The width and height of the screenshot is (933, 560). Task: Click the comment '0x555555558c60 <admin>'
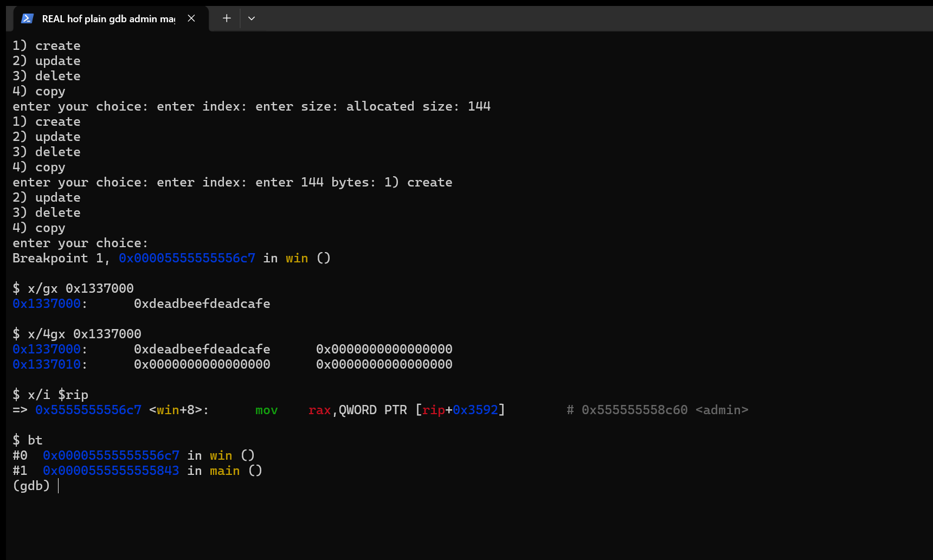[x=665, y=410]
